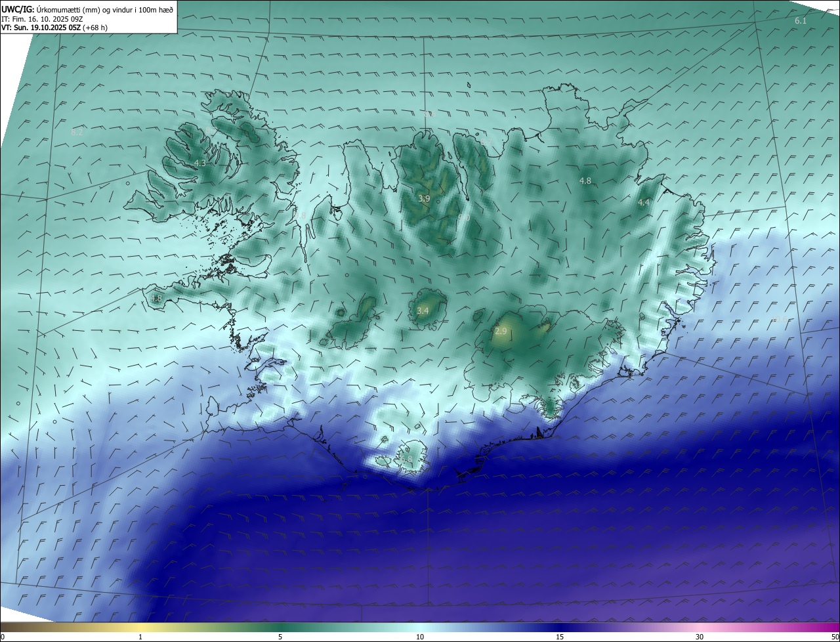This screenshot has width=840, height=642.
Task: Click the 3.4 value on the central glacier
Action: tap(423, 310)
